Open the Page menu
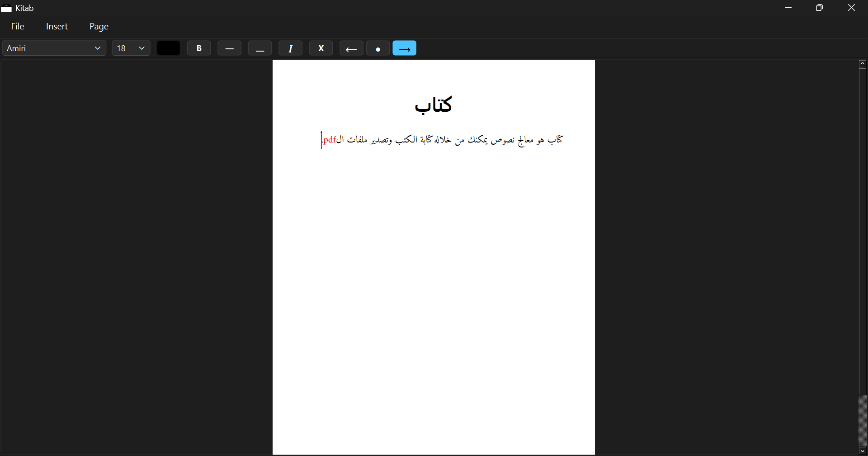 tap(99, 27)
